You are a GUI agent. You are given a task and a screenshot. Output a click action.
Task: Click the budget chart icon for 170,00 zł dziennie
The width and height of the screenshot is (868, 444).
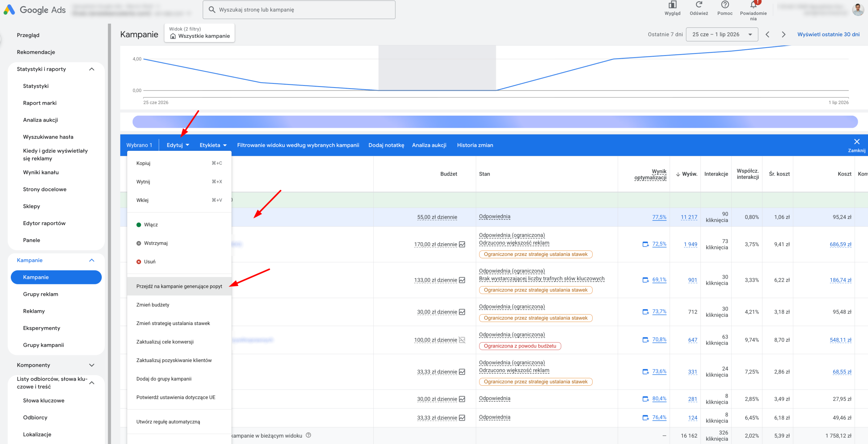pyautogui.click(x=462, y=244)
